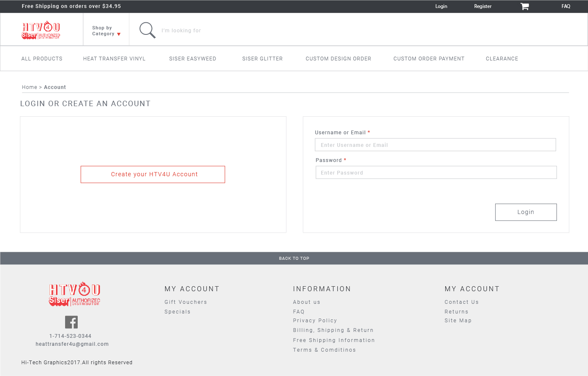Select the Siser Glitter menu item

[262, 59]
